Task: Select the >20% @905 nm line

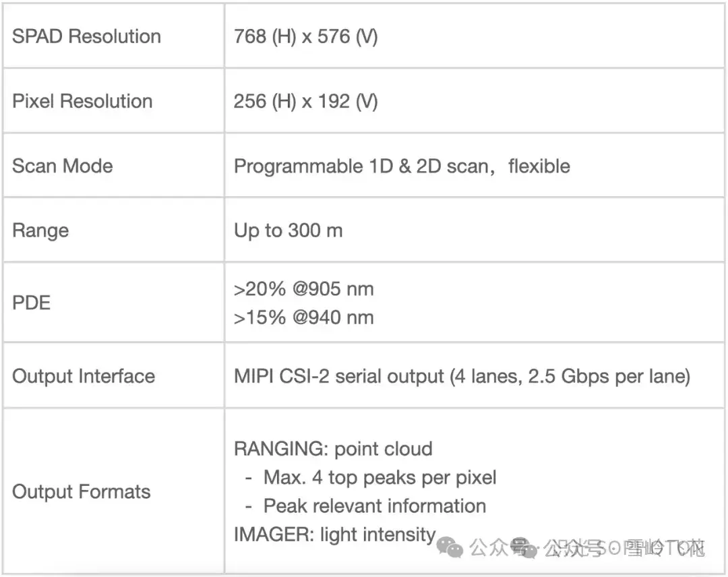Action: (303, 289)
